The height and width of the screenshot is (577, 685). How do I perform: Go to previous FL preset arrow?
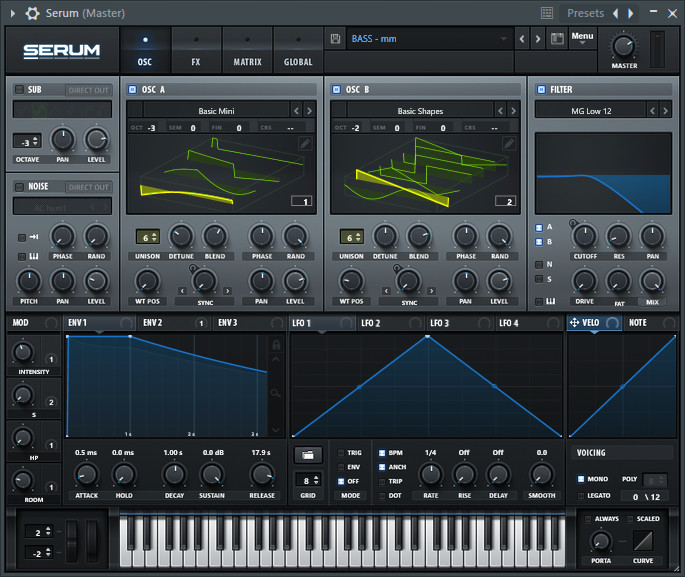616,14
